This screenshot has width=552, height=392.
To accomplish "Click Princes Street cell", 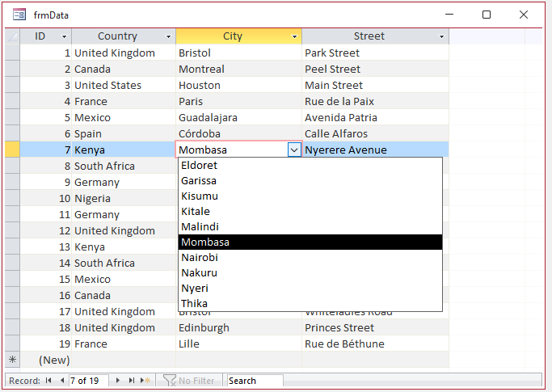I will point(375,327).
